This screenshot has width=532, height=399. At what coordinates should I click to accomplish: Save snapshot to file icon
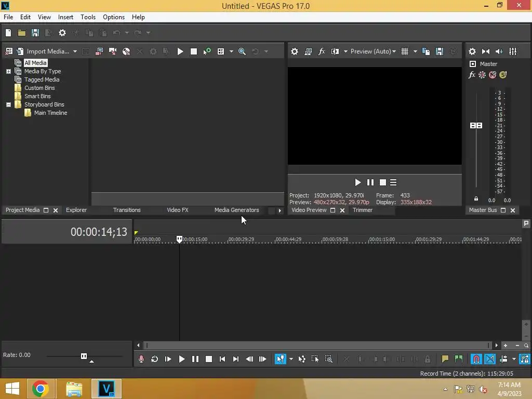[440, 51]
